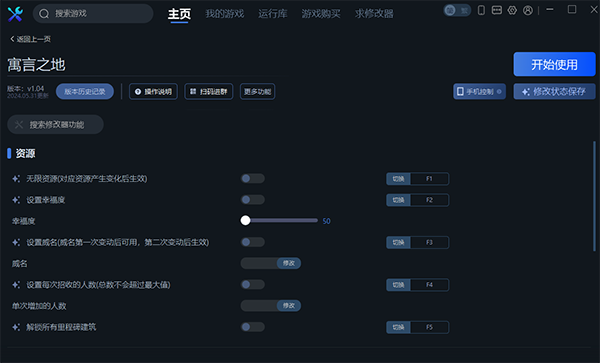600x363 pixels.
Task: Toggle simplified/traditional language switch
Action: [x=457, y=10]
